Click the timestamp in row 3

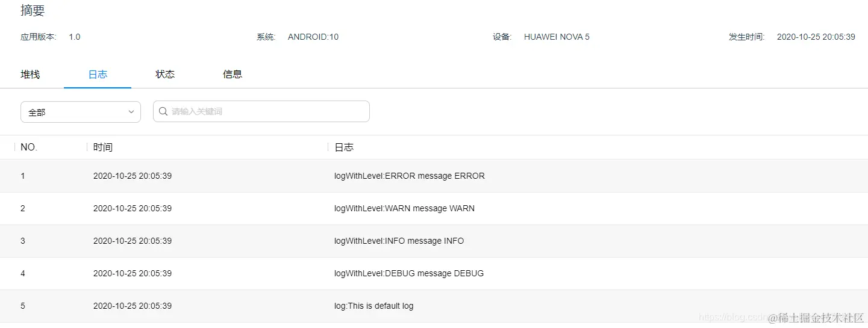pyautogui.click(x=133, y=241)
